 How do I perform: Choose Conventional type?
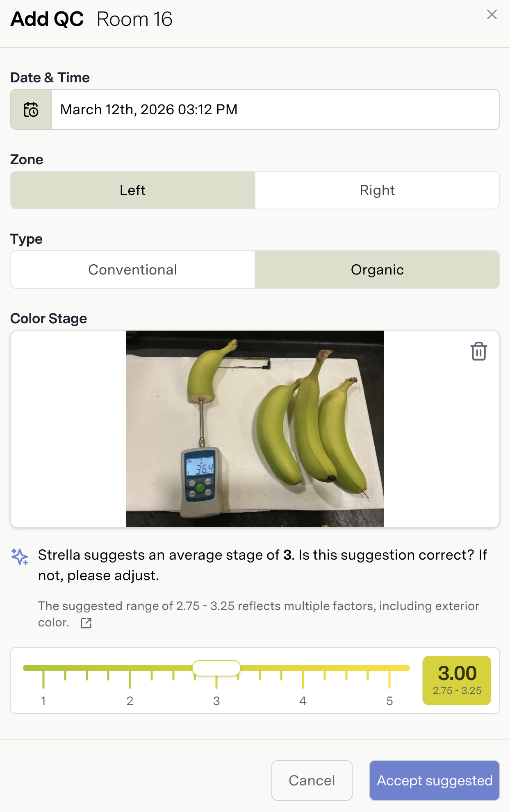coord(132,270)
